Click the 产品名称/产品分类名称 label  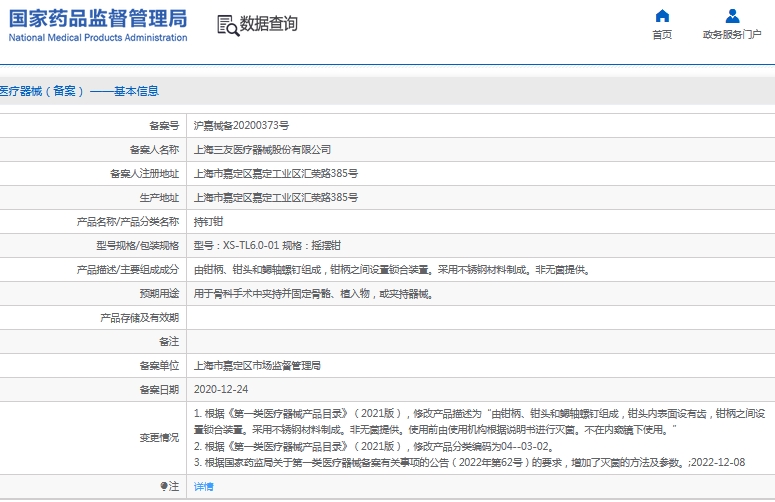coord(128,222)
